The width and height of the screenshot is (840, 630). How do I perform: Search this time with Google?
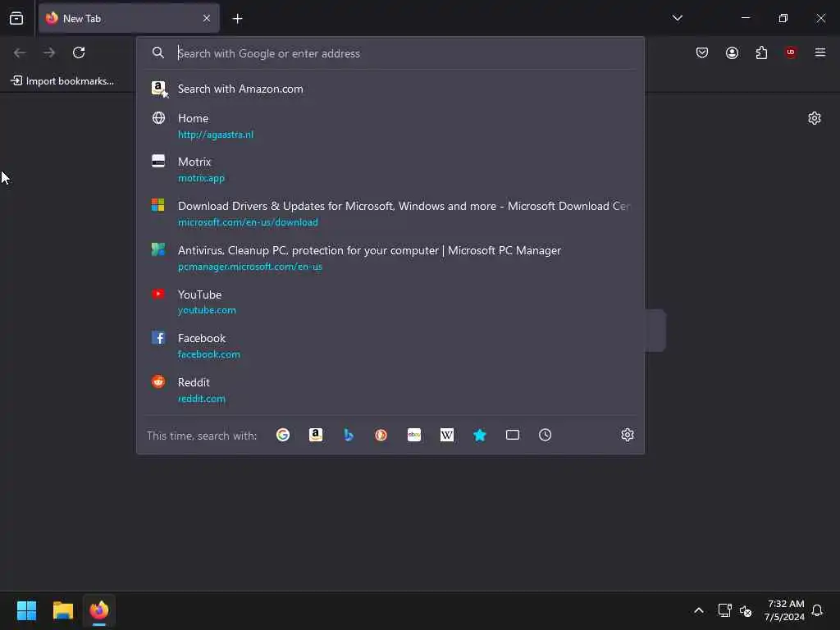(x=283, y=435)
